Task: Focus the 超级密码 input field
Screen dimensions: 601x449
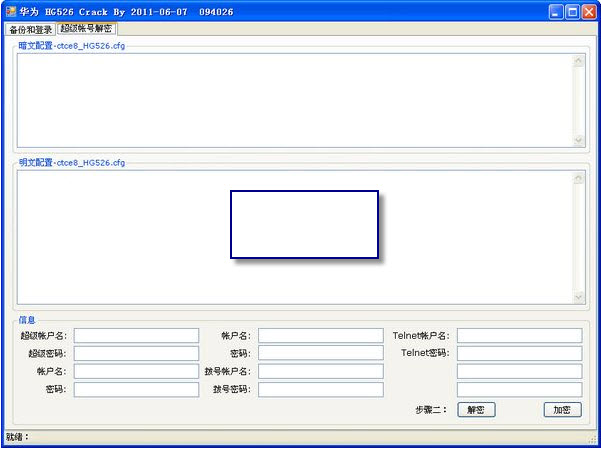Action: (x=136, y=353)
